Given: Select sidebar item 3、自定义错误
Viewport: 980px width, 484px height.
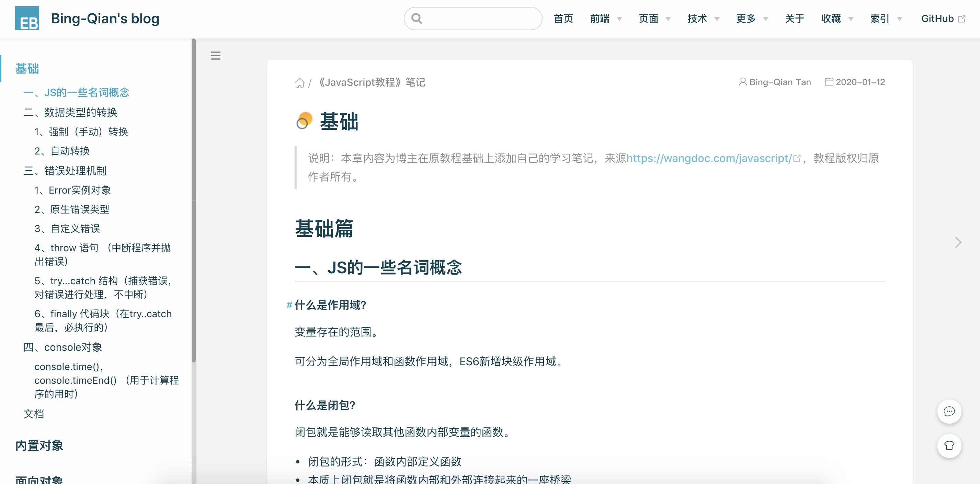Looking at the screenshot, I should pos(67,229).
